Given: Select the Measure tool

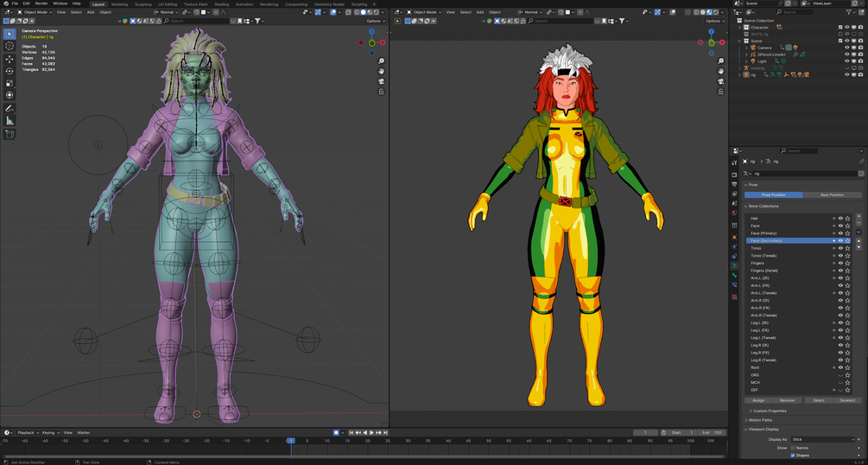Looking at the screenshot, I should coord(10,121).
